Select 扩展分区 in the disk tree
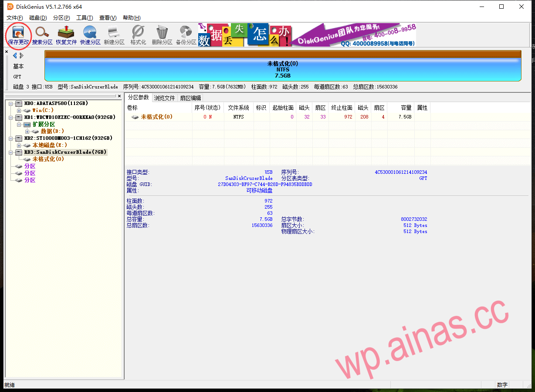 pos(44,125)
